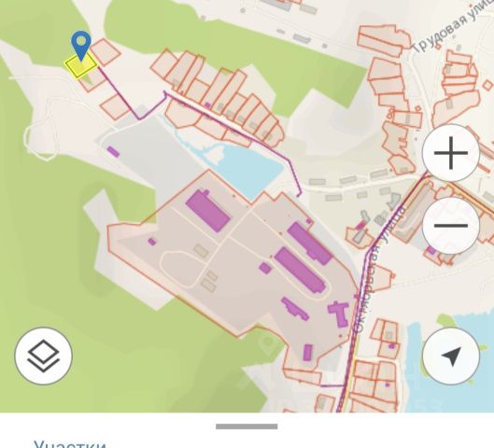This screenshot has width=494, height=448.
Task: Click the Трудовая улица street label
Action: (x=450, y=28)
